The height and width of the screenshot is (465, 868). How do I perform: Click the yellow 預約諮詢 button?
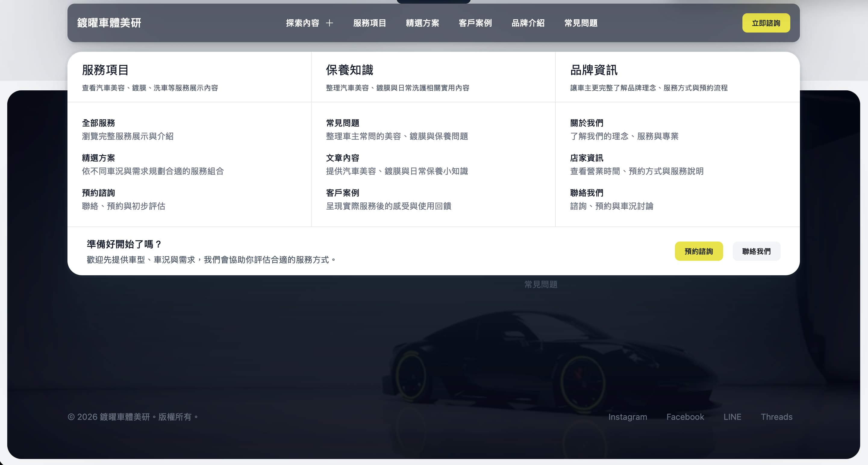tap(698, 251)
